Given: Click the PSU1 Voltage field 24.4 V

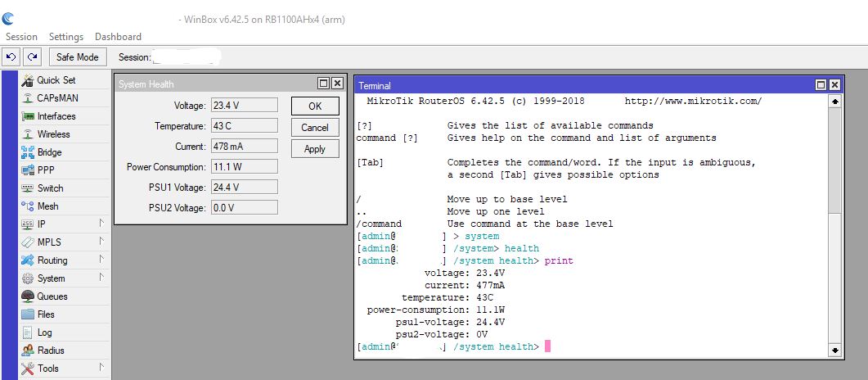Looking at the screenshot, I should pos(244,188).
